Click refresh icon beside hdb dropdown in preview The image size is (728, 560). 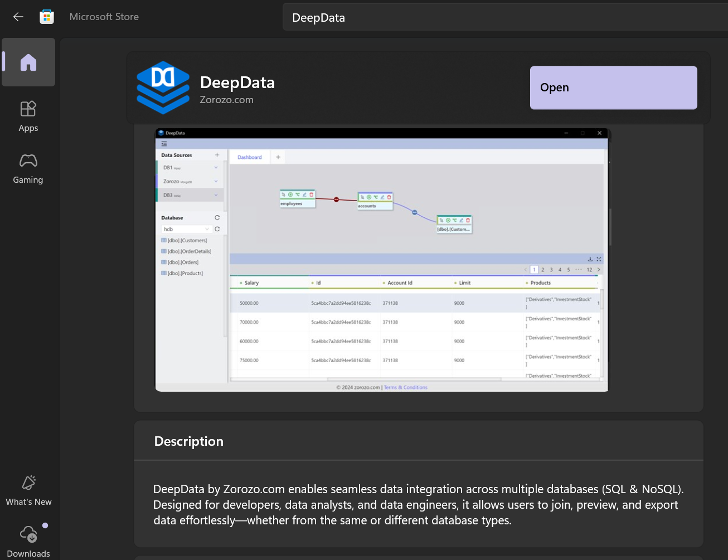[x=217, y=229]
